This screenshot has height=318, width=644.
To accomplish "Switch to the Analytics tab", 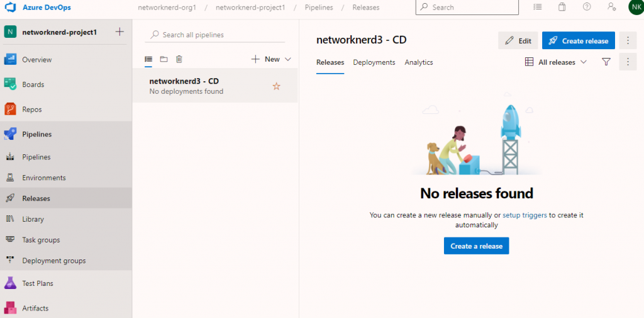I will 419,62.
